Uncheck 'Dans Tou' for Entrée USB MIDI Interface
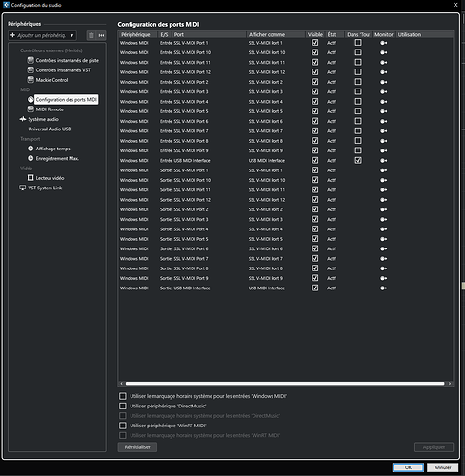The image size is (465, 476). pos(358,160)
